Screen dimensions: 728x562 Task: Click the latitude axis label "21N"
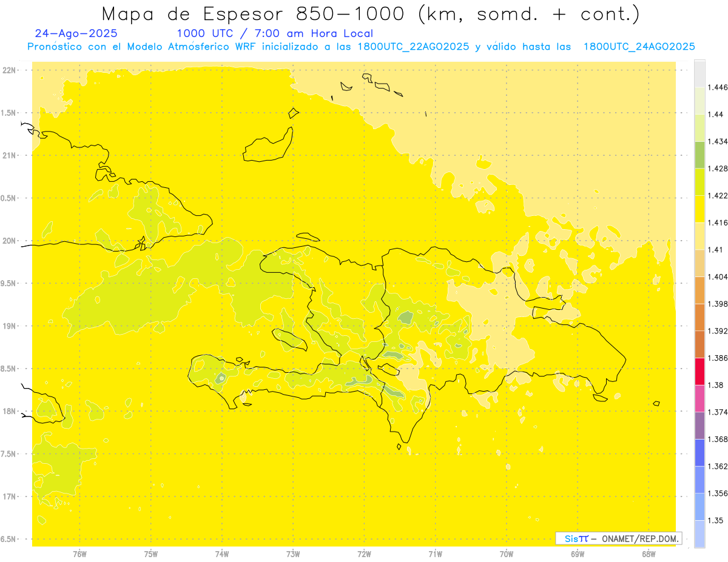pyautogui.click(x=9, y=156)
